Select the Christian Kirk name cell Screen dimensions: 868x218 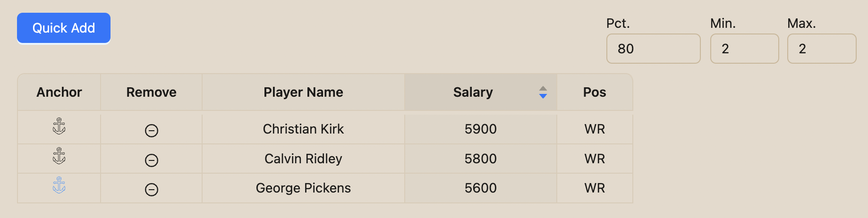pos(303,129)
